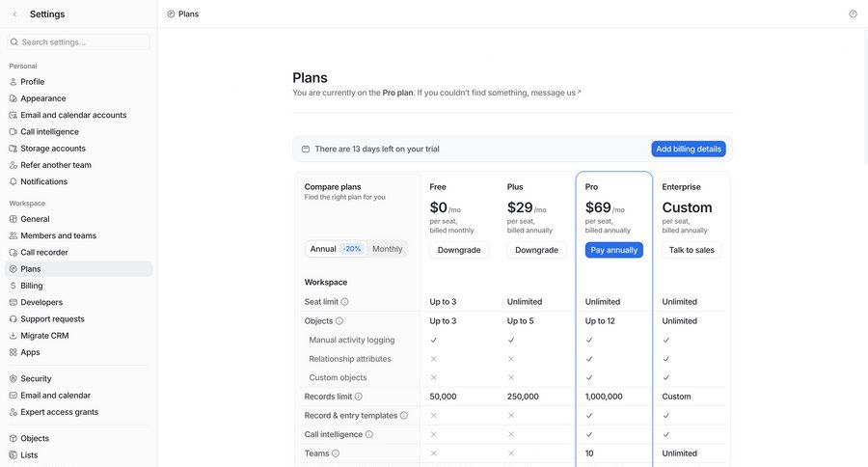Open the help icon in top-right corner
Image resolution: width=868 pixels, height=467 pixels.
[853, 14]
